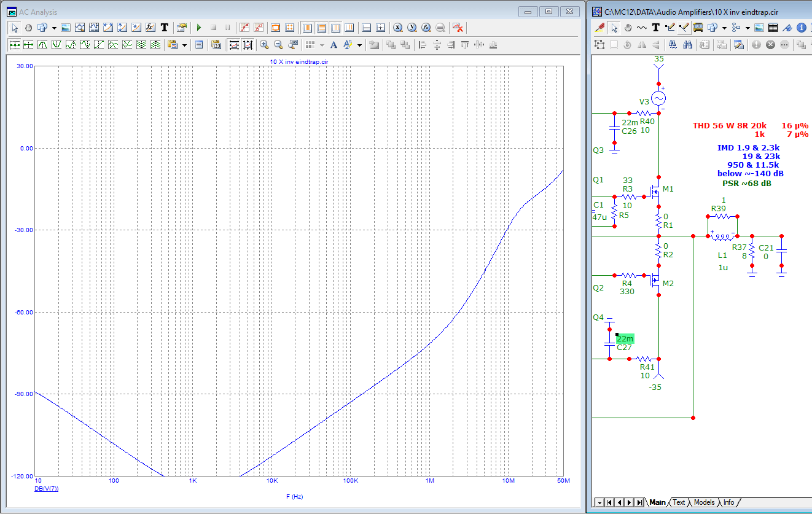The image size is (812, 514).
Task: Toggle the dotted crosshair cursor icon
Action: pyautogui.click(x=381, y=28)
